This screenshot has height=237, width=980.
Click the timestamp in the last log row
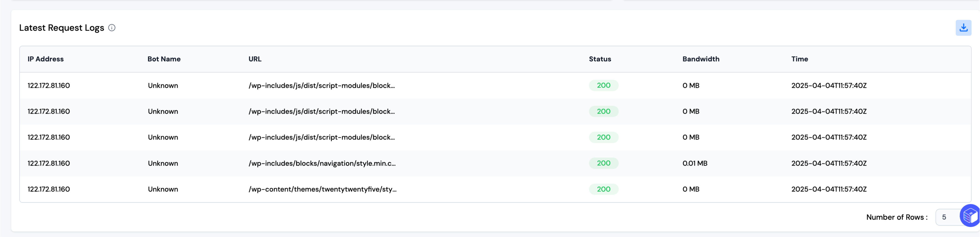click(x=829, y=189)
